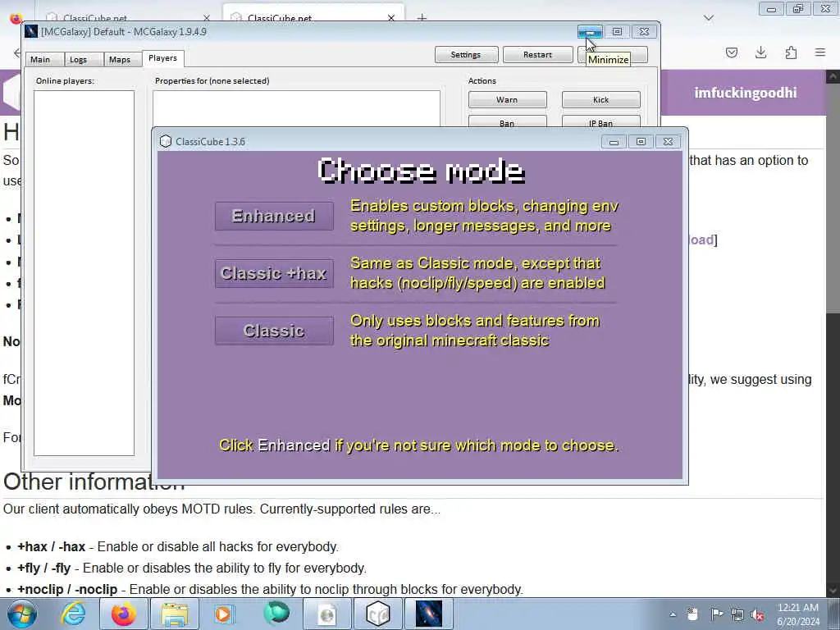Maximize the ClassiCube 1.3.6 window
The width and height of the screenshot is (840, 630).
point(641,141)
